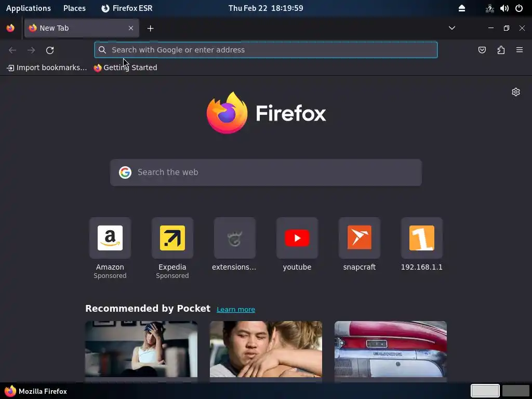Click the Sponsored label under Expedia

click(172, 276)
